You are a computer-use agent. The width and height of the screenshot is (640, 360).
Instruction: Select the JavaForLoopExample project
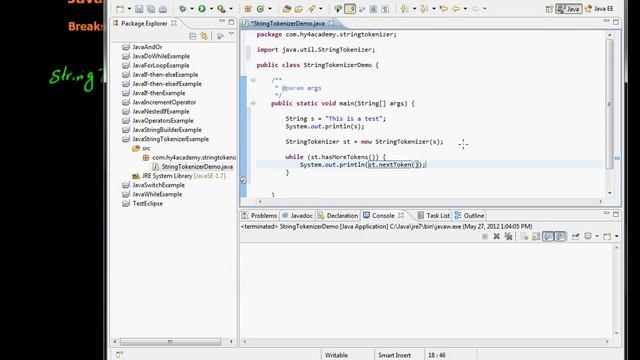click(x=156, y=65)
